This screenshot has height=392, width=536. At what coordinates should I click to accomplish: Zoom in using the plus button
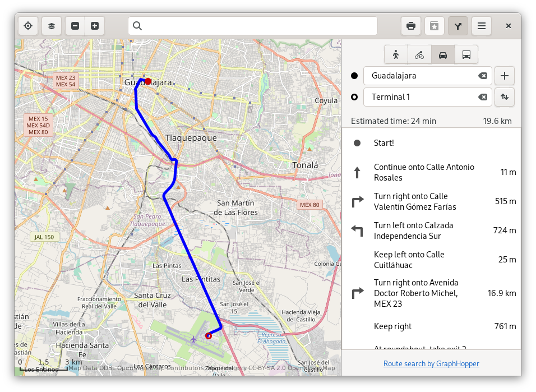tap(95, 26)
